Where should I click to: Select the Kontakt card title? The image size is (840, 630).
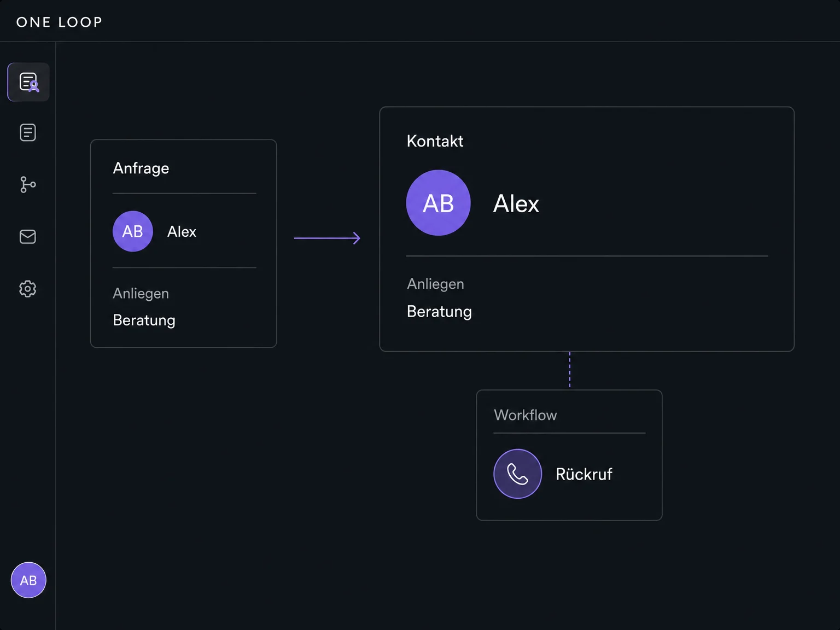pyautogui.click(x=435, y=141)
